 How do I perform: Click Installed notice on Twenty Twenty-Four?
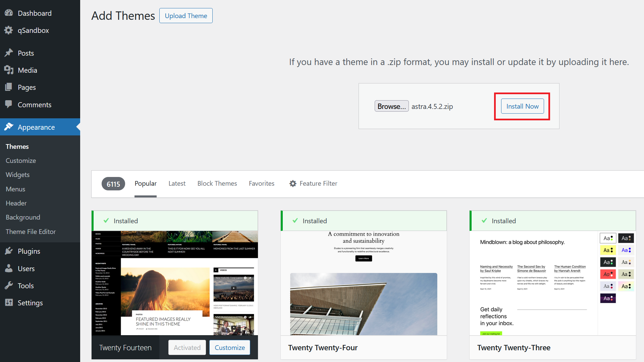[x=364, y=221]
